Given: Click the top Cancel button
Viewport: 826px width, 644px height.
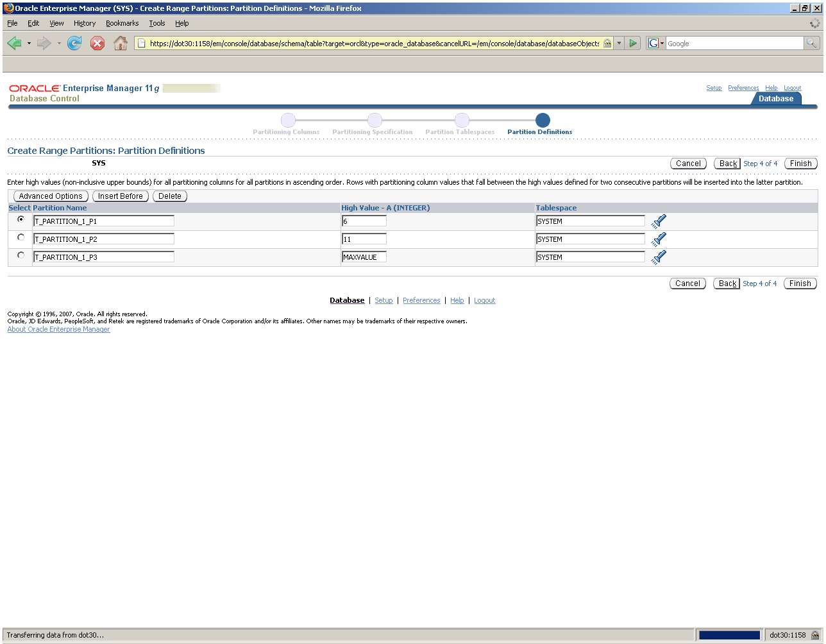Looking at the screenshot, I should click(688, 164).
